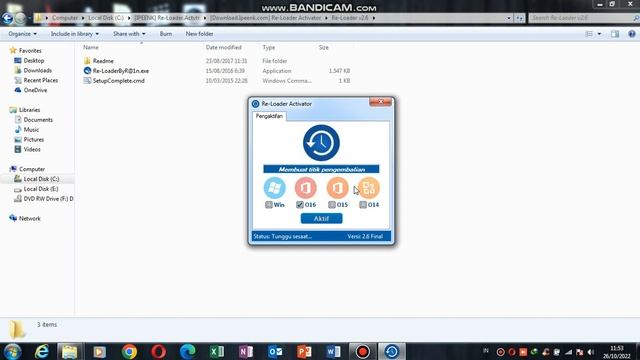
Task: Click the Explorer back arrow button
Action: click(8, 18)
